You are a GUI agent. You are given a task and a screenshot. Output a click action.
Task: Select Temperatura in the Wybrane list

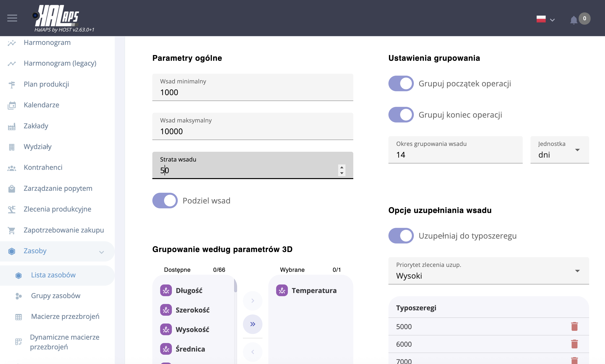tap(314, 291)
